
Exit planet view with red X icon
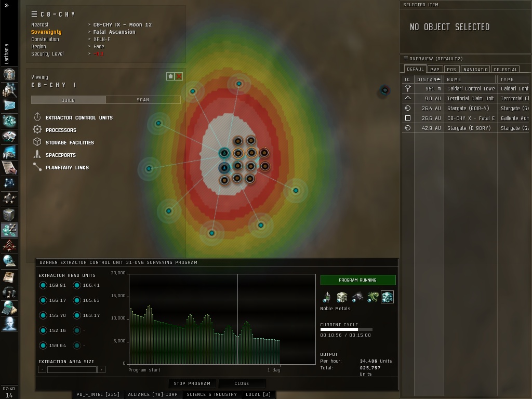pos(179,76)
